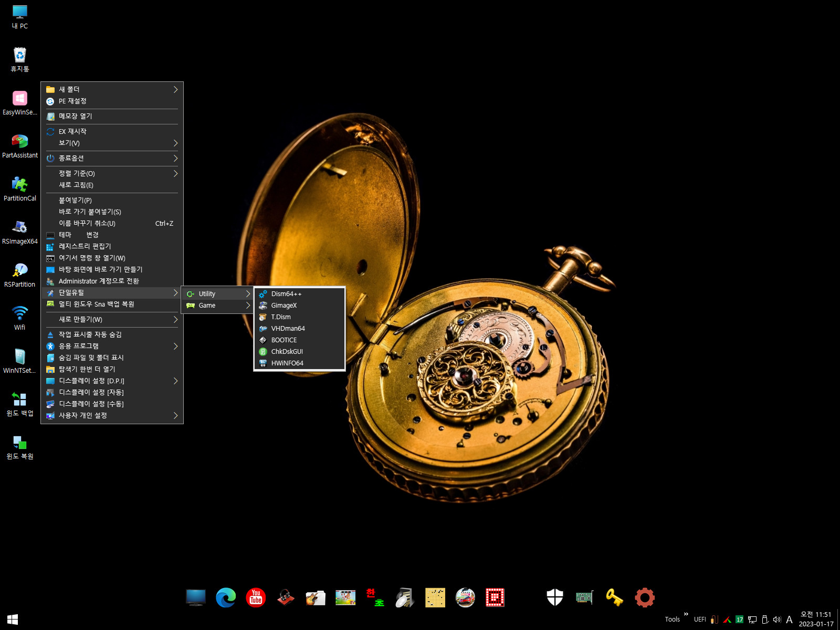Expand the 새 폴더 submenu arrow

click(x=175, y=90)
